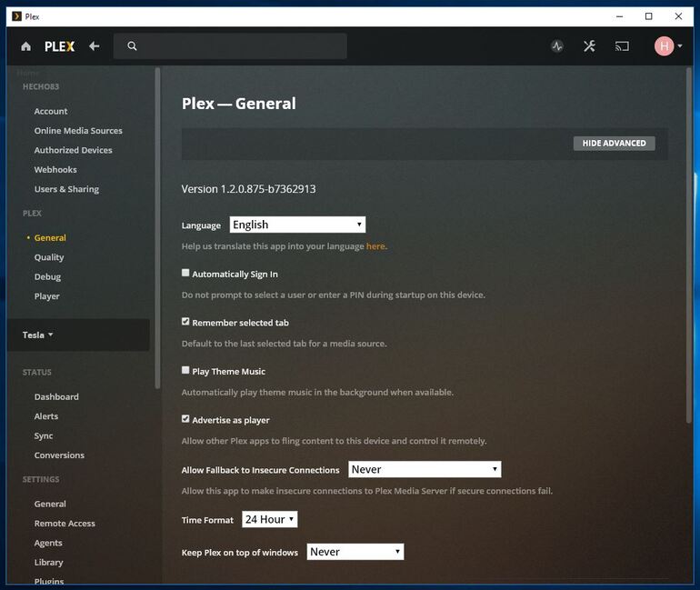Viewport: 700px width, 590px height.
Task: Click the sidebar scrollbar
Action: [157, 227]
